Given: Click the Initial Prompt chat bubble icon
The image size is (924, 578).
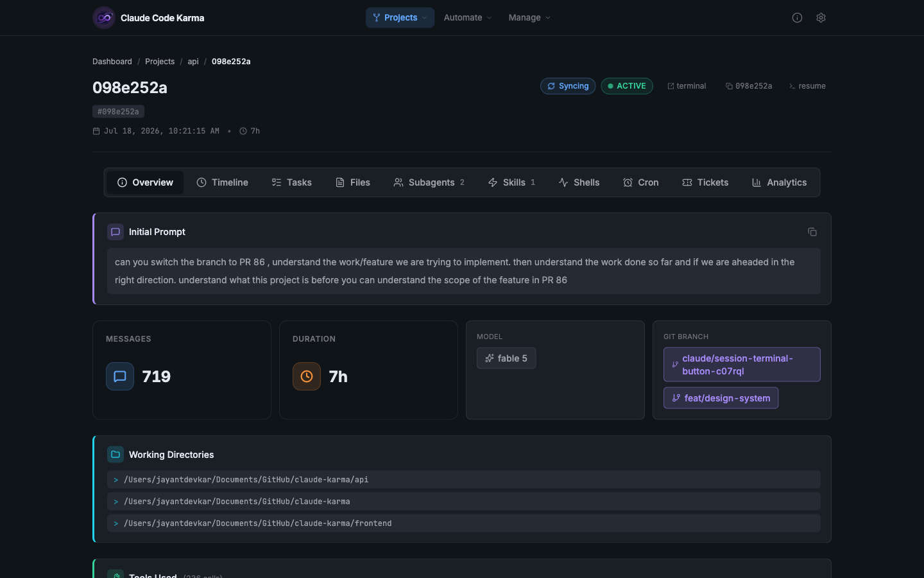Looking at the screenshot, I should (116, 232).
